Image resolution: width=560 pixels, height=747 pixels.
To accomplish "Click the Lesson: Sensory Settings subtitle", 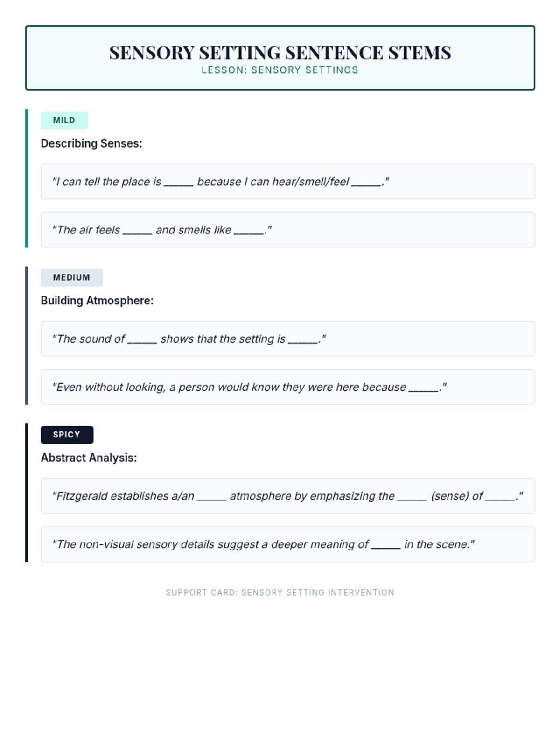I will 280,70.
